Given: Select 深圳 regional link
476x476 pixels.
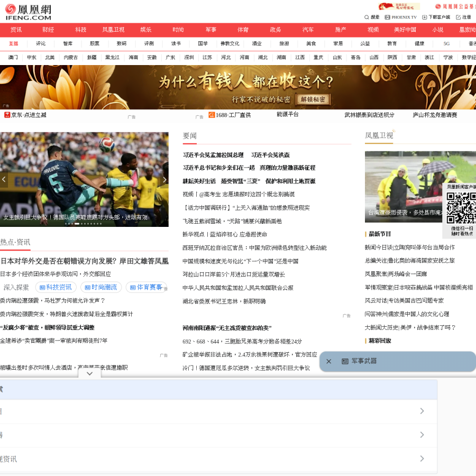Looking at the screenshot, I should pyautogui.click(x=189, y=57).
